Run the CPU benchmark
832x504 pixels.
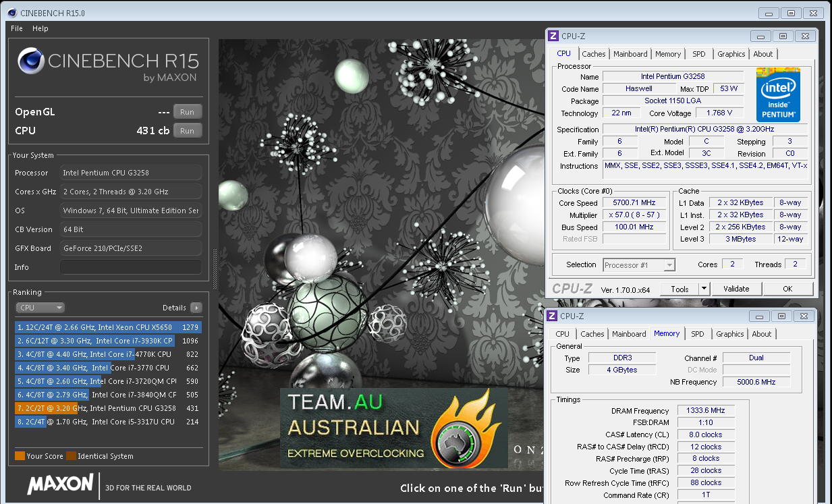point(188,131)
